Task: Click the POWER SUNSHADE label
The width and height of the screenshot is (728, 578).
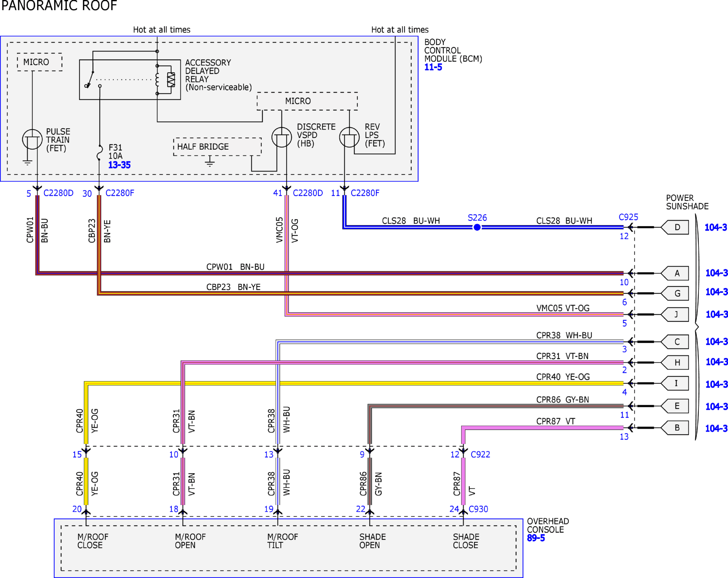Action: tap(687, 202)
